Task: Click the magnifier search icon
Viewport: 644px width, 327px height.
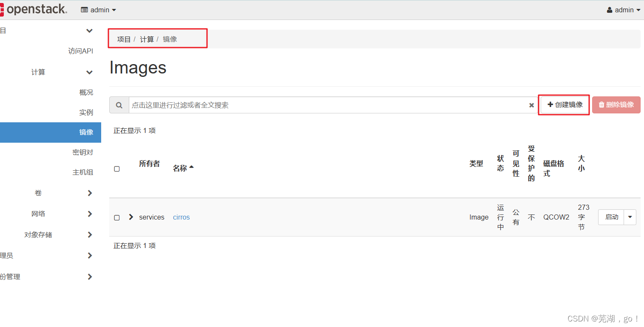Action: point(119,105)
